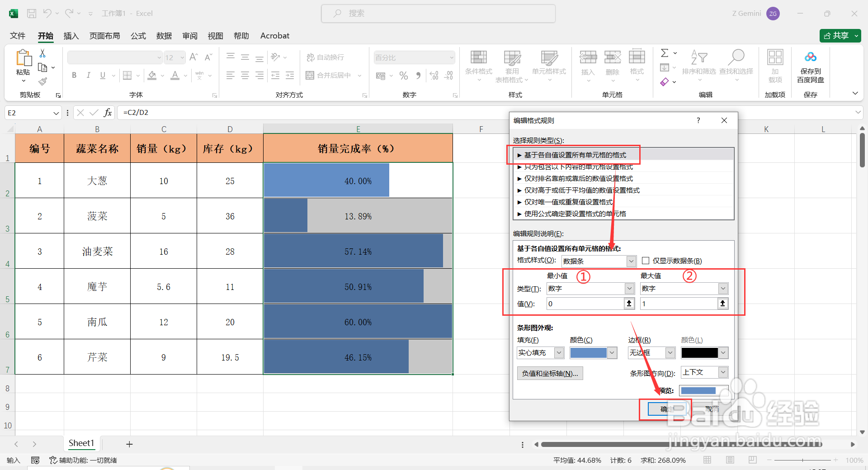868x470 pixels.
Task: Toggle 自动换行 wrap text
Action: click(x=325, y=57)
